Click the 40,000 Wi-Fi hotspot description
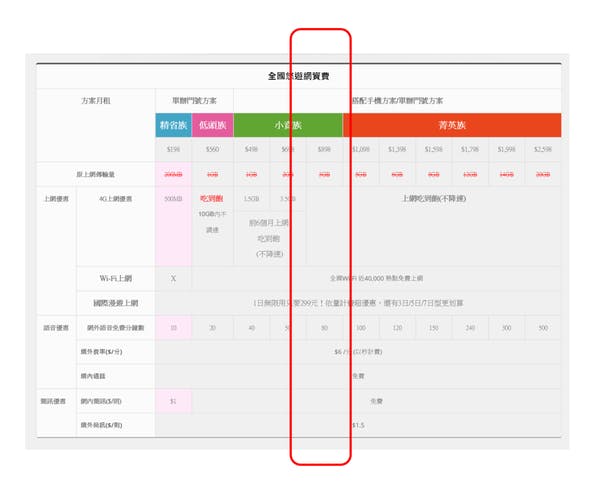The image size is (600, 492). point(377,279)
